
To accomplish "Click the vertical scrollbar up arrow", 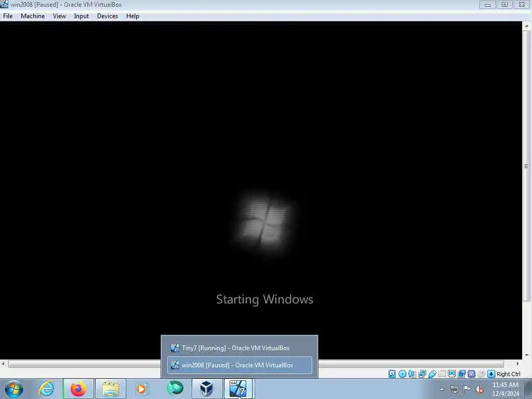I will [527, 26].
